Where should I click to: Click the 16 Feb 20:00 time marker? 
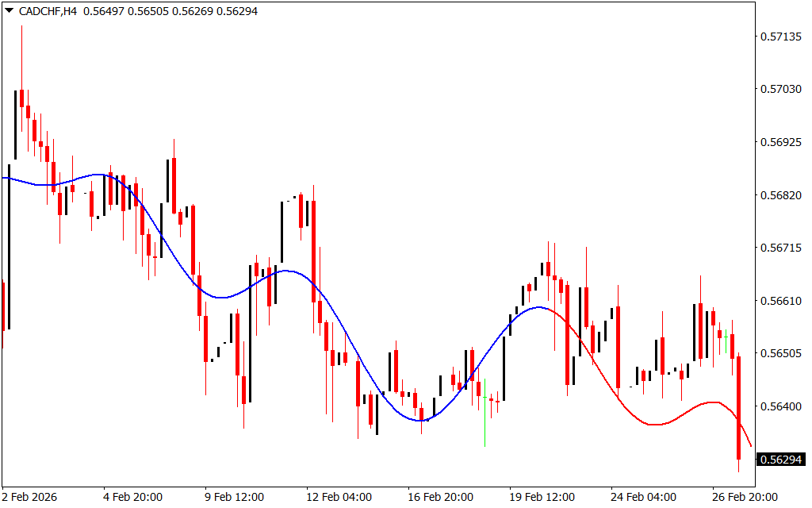click(440, 497)
